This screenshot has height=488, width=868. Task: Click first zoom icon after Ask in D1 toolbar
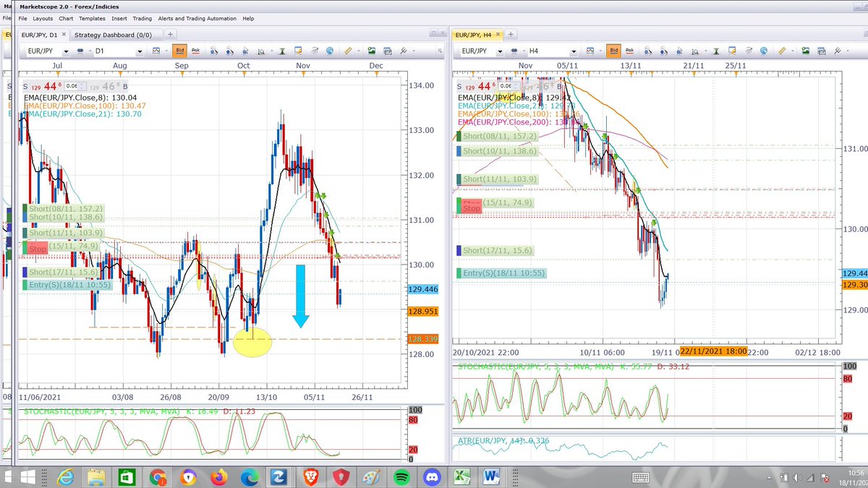[x=214, y=51]
